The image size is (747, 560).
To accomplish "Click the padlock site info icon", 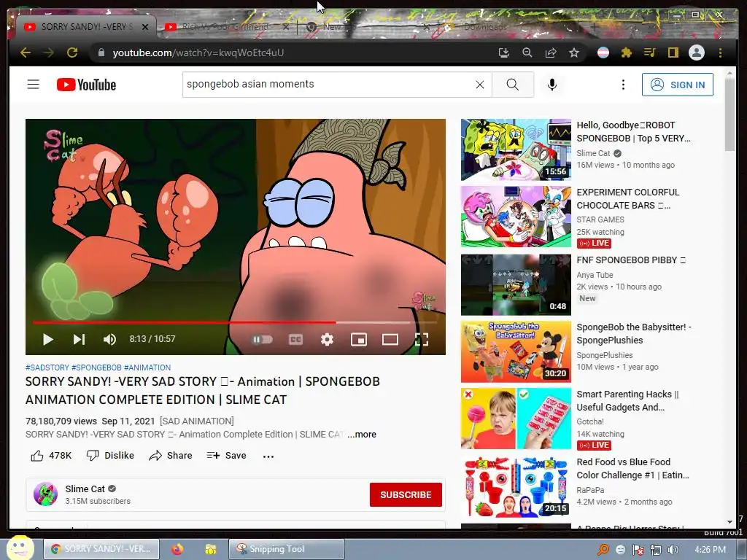I will click(x=101, y=52).
